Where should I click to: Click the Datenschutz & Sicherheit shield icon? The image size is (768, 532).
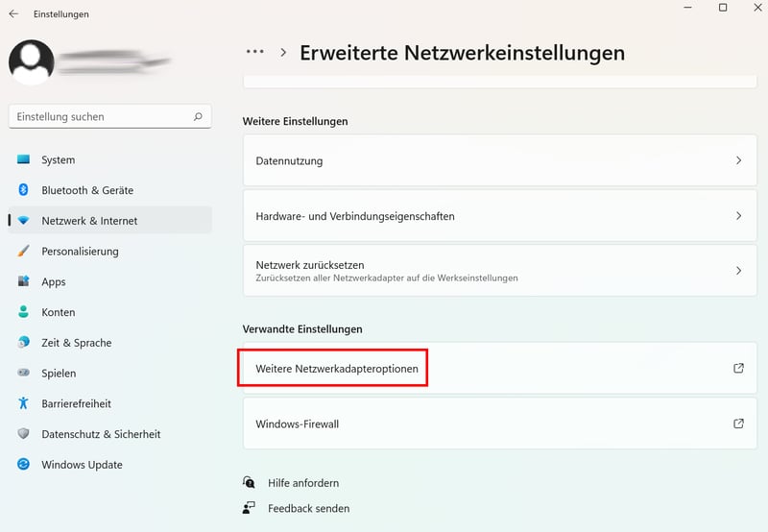point(24,434)
